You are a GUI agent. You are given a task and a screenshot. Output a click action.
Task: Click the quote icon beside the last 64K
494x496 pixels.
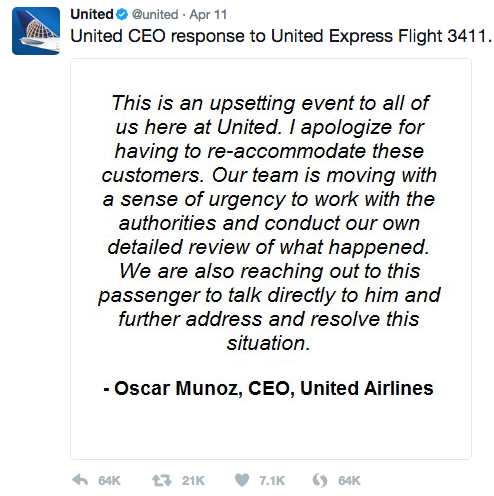[x=320, y=480]
